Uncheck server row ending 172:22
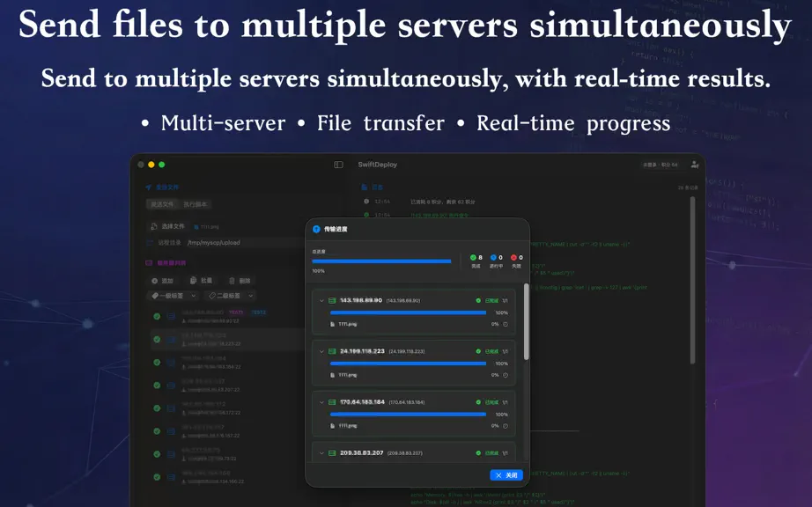 (157, 408)
